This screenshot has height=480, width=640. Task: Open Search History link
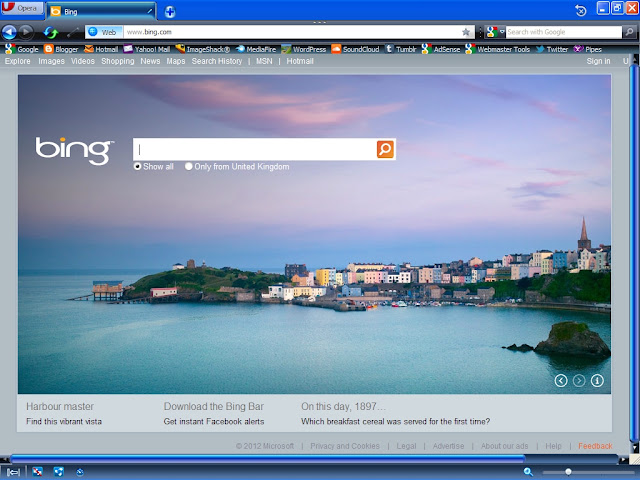coord(217,61)
